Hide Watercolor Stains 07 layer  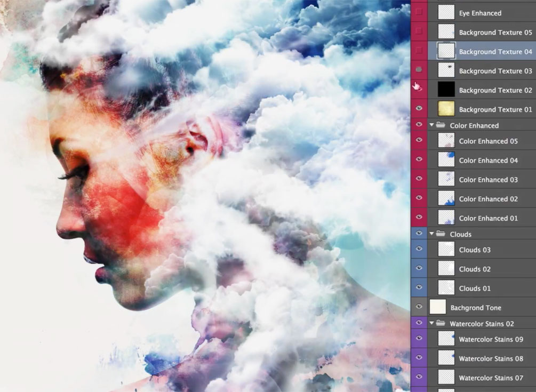tap(419, 377)
